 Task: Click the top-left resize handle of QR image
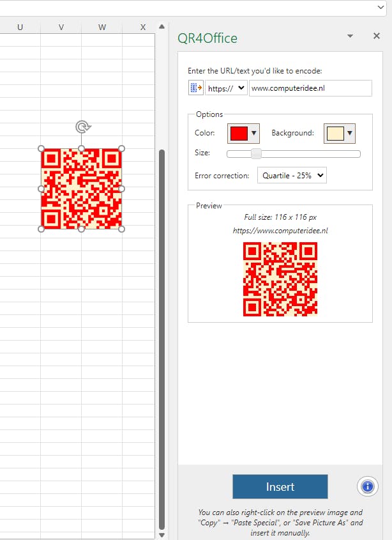(x=41, y=148)
